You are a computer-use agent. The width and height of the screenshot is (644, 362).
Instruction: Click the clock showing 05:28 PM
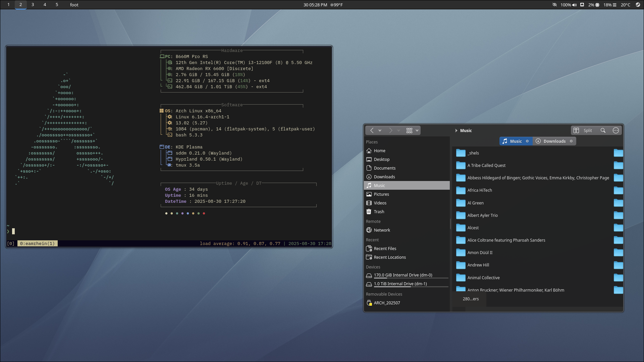pos(315,5)
